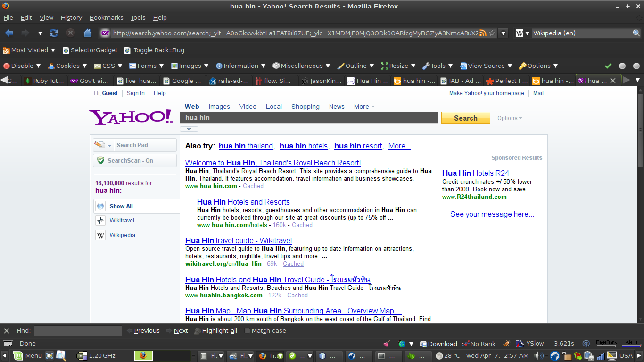Open the Yahoo More search categories dropdown

coord(364,107)
